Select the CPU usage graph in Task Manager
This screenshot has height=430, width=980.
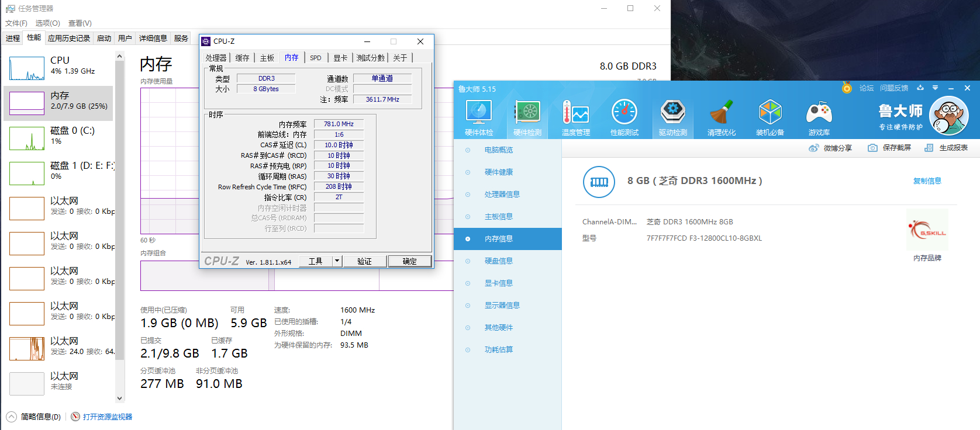coord(27,68)
